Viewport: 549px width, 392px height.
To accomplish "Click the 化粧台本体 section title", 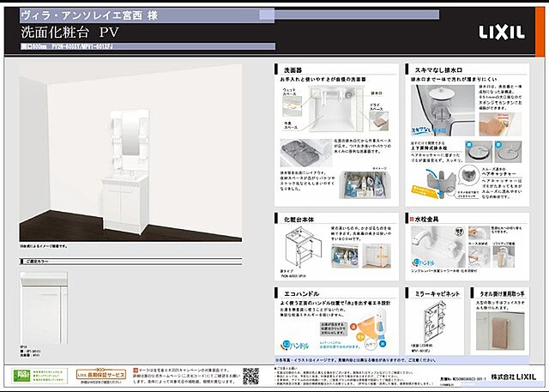I will coord(298,219).
